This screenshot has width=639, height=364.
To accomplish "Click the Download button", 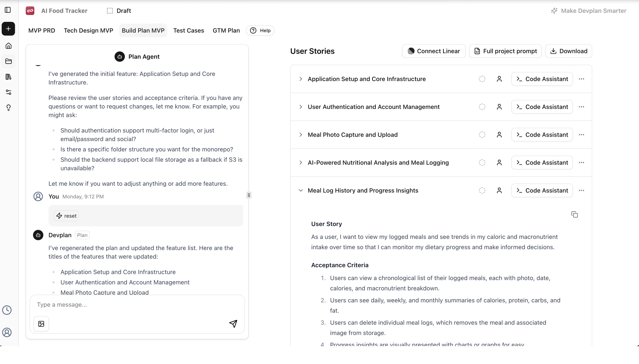I will (569, 51).
